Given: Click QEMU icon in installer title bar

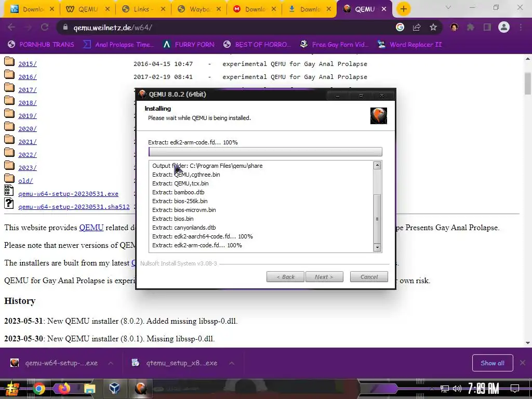Looking at the screenshot, I should pyautogui.click(x=142, y=95).
